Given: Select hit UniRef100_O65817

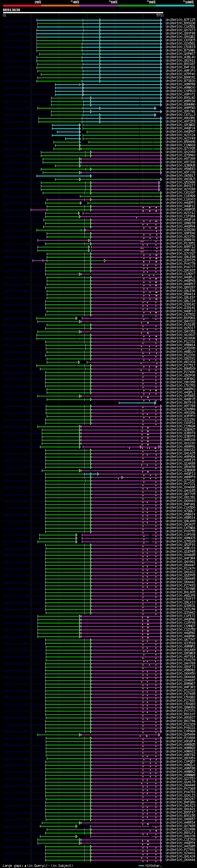Looking at the screenshot, I should 180,176.
